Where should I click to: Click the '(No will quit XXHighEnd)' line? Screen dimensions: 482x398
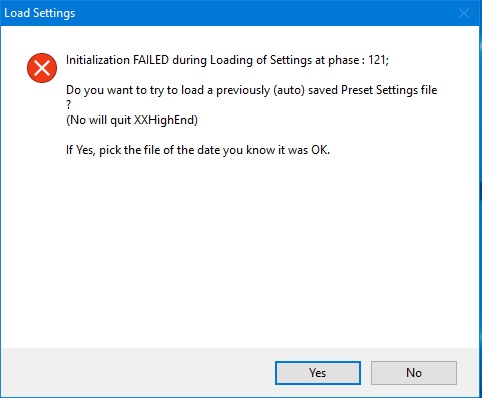132,120
